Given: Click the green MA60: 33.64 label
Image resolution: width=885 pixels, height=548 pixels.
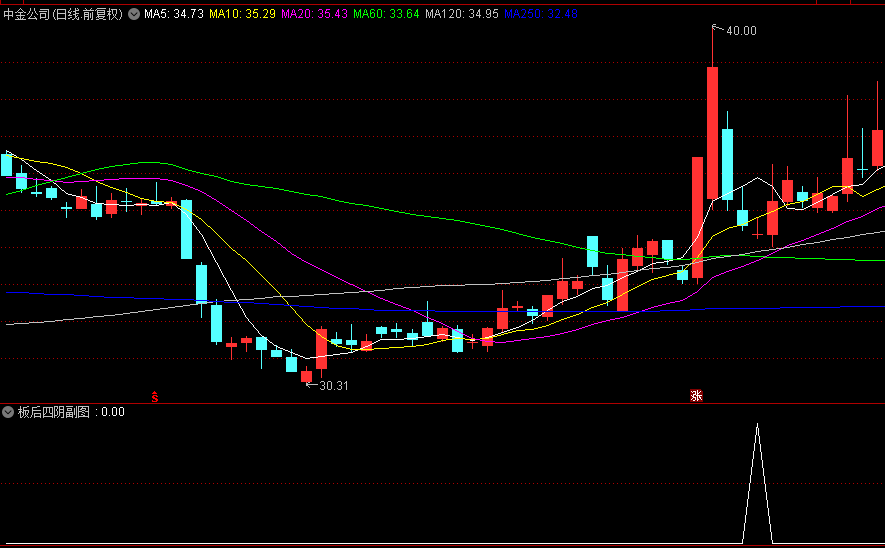Looking at the screenshot, I should point(387,14).
